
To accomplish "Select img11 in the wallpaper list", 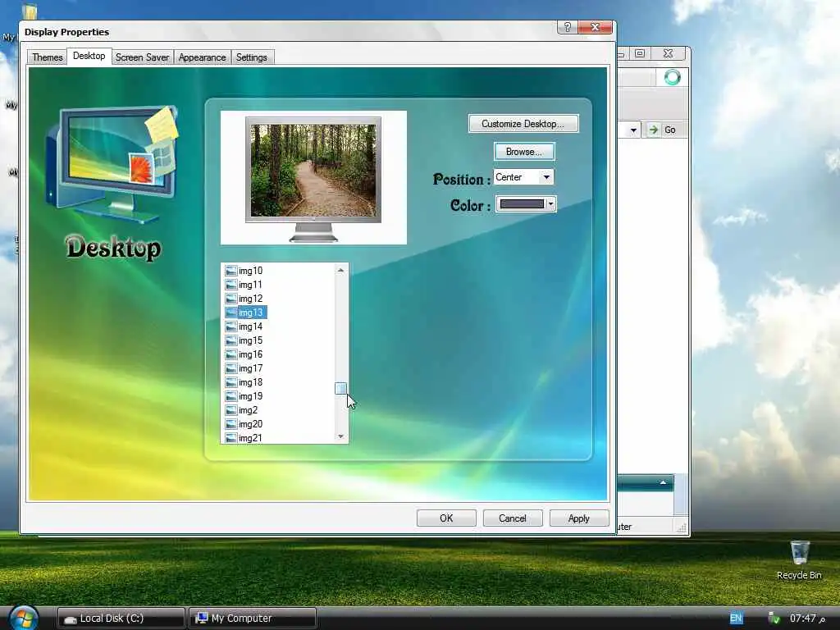I will pyautogui.click(x=250, y=285).
